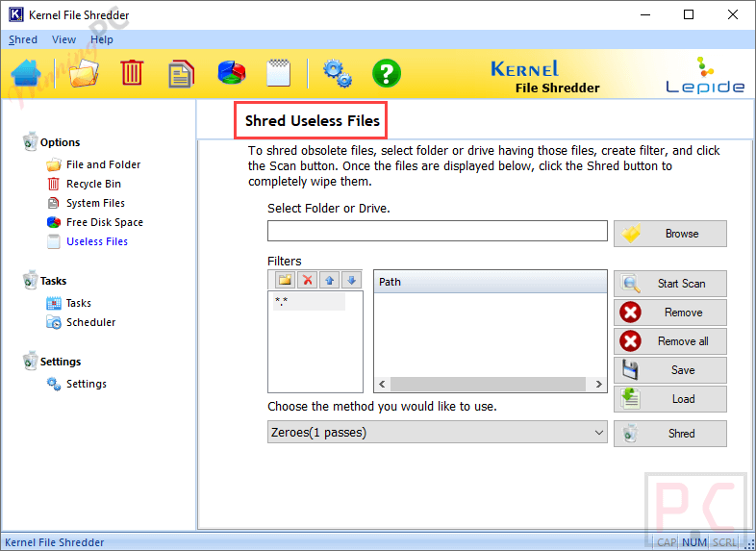The image size is (756, 551).
Task: Select the *.* filter entry
Action: click(x=309, y=302)
